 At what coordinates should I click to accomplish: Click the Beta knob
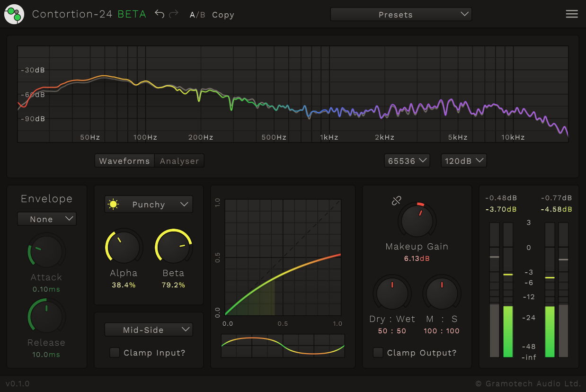pos(173,247)
